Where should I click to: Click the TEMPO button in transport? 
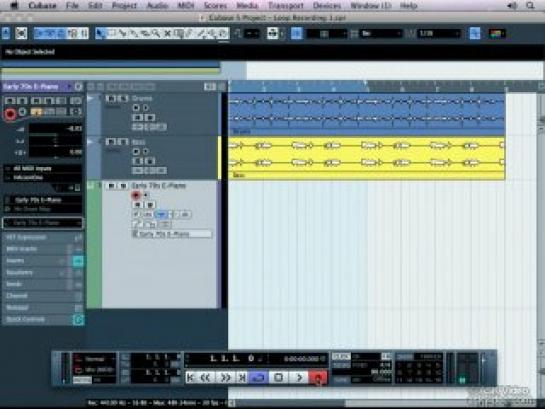tap(341, 365)
